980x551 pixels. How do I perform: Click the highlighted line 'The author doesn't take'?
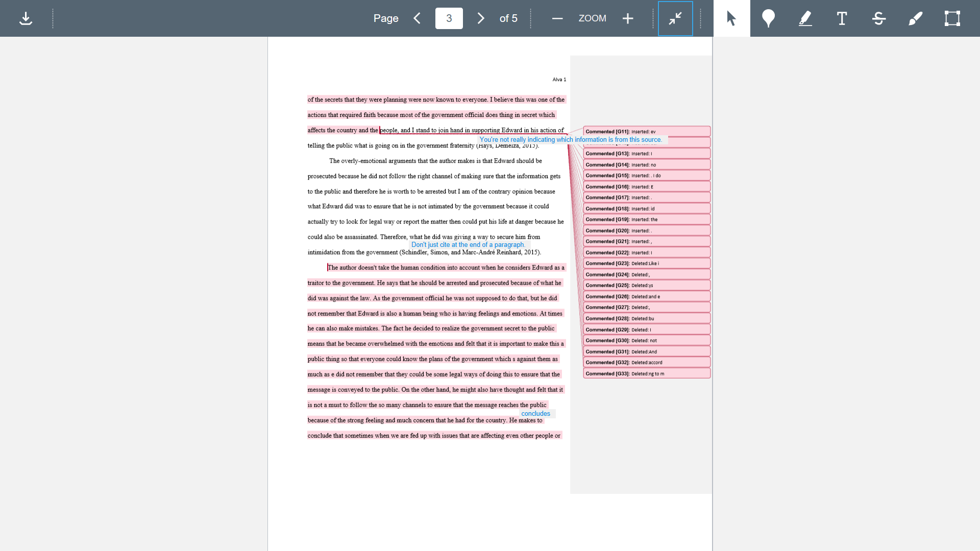(x=446, y=268)
